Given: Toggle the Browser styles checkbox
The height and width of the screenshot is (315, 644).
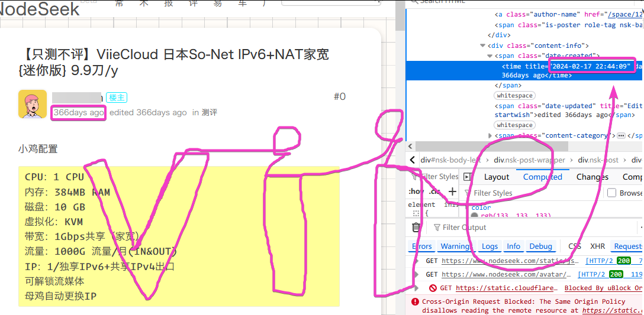Looking at the screenshot, I should (x=611, y=193).
